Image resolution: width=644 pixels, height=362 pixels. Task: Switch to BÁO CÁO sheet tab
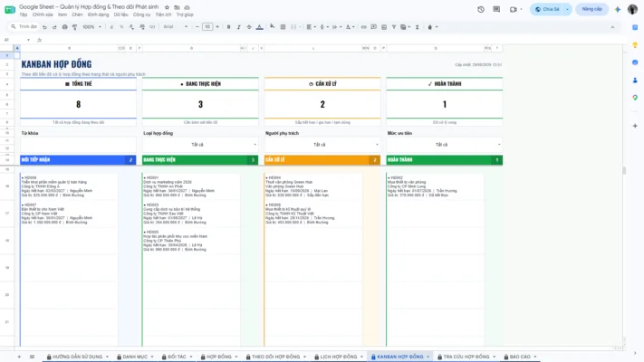pyautogui.click(x=520, y=357)
